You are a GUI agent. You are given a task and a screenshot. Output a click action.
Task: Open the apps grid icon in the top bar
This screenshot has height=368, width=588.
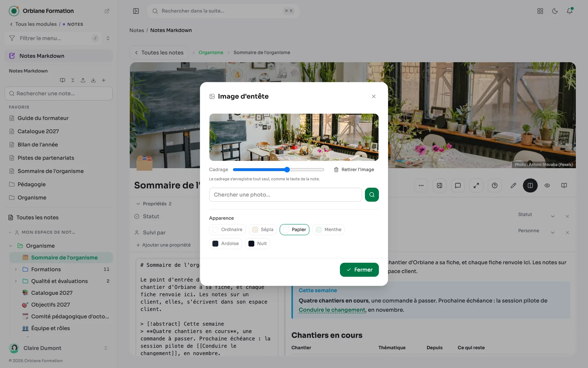(x=540, y=11)
